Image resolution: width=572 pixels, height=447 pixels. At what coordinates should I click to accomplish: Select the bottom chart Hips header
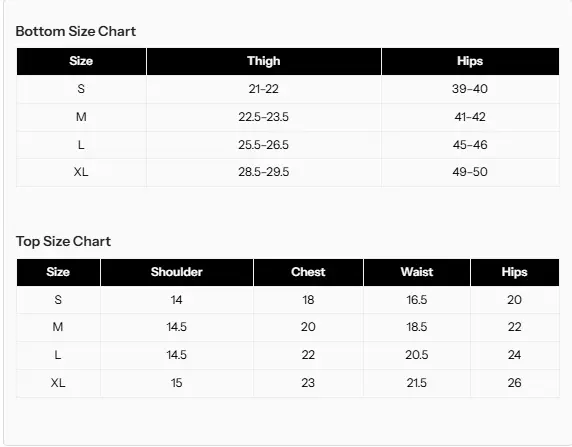pyautogui.click(x=470, y=61)
